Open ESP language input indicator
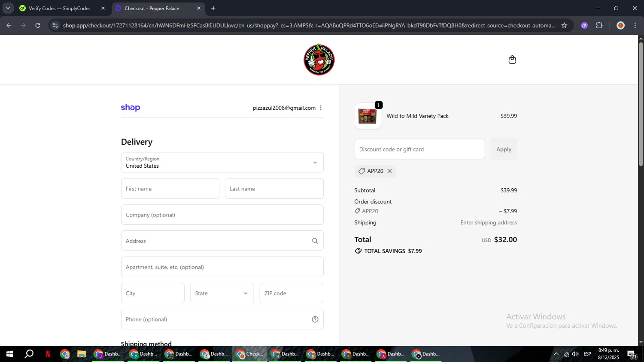Image resolution: width=644 pixels, height=362 pixels. coord(587,354)
